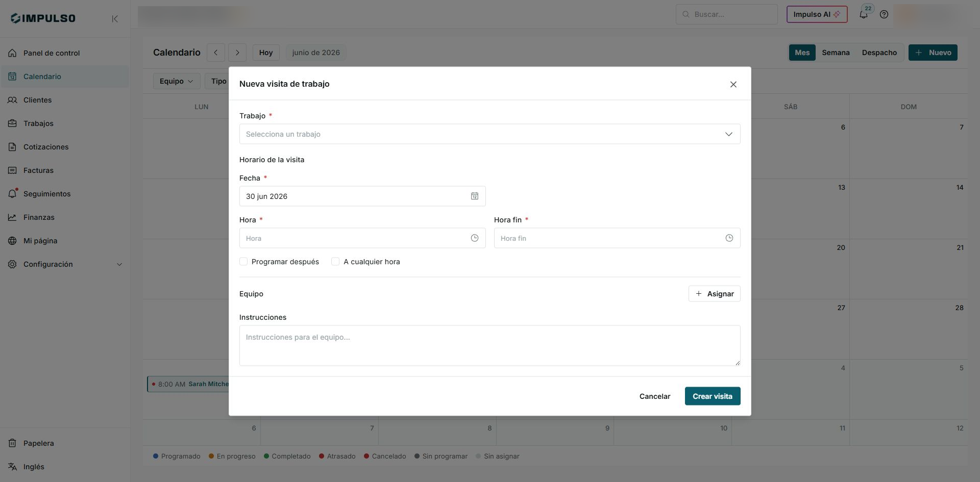This screenshot has width=980, height=482.
Task: Open Cotizaciones page
Action: (64, 147)
